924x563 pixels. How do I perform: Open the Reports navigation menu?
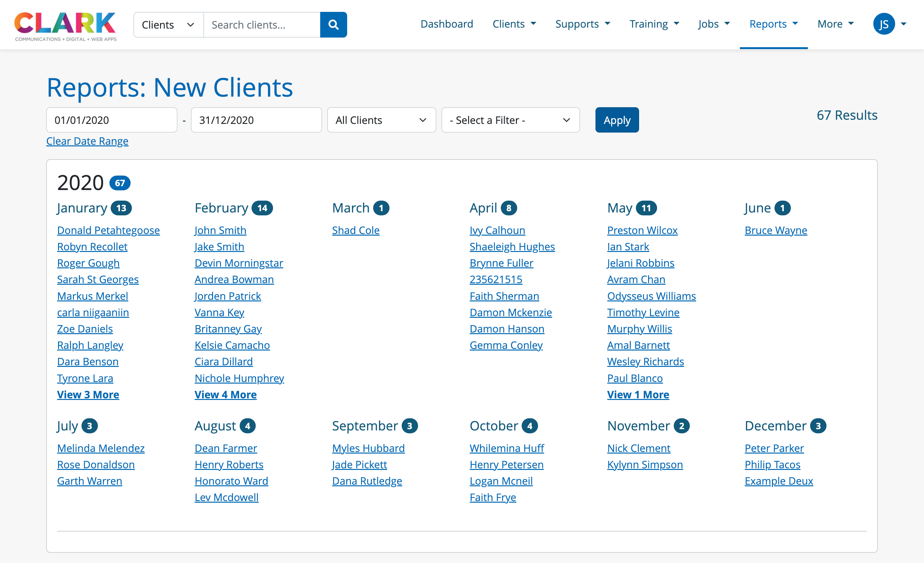point(773,24)
